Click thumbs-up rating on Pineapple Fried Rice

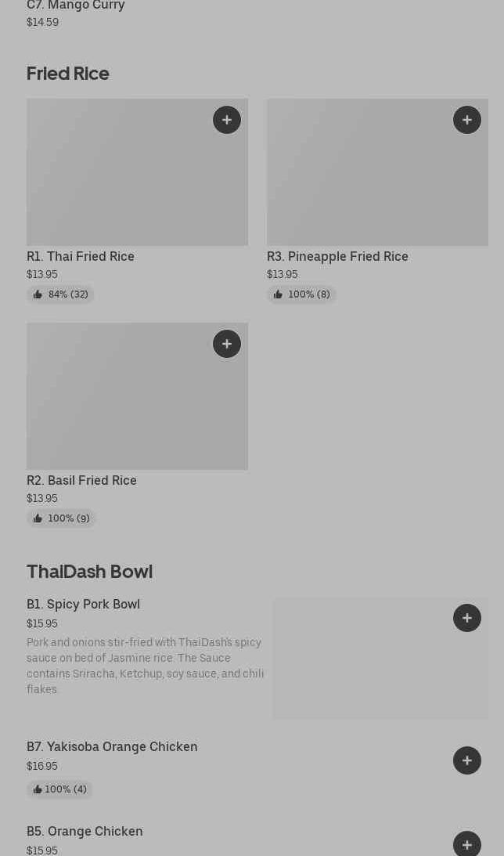(301, 294)
